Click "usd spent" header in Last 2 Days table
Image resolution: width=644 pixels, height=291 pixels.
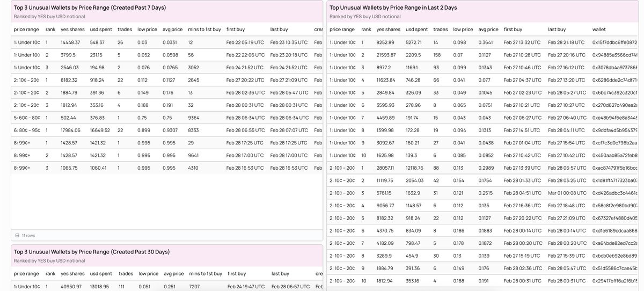416,29
